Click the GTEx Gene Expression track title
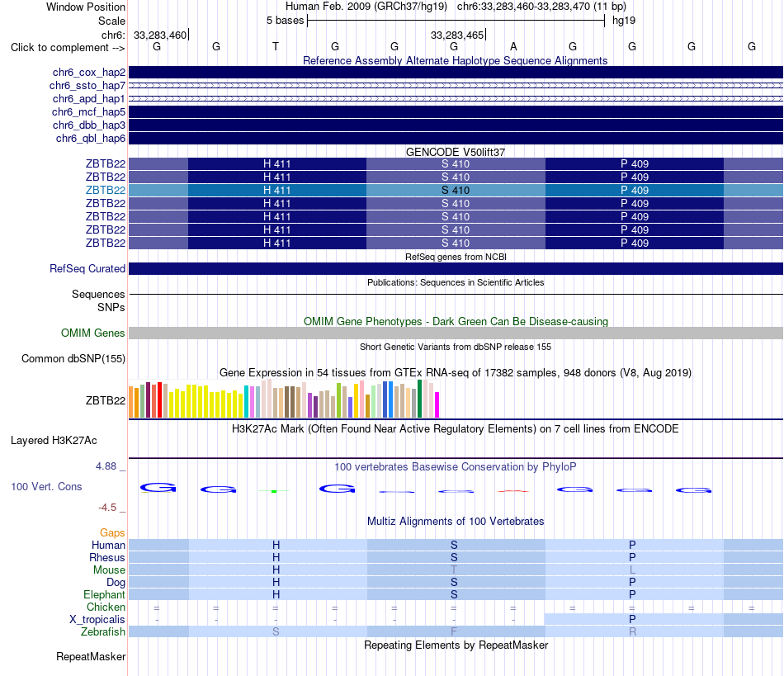 click(x=456, y=372)
